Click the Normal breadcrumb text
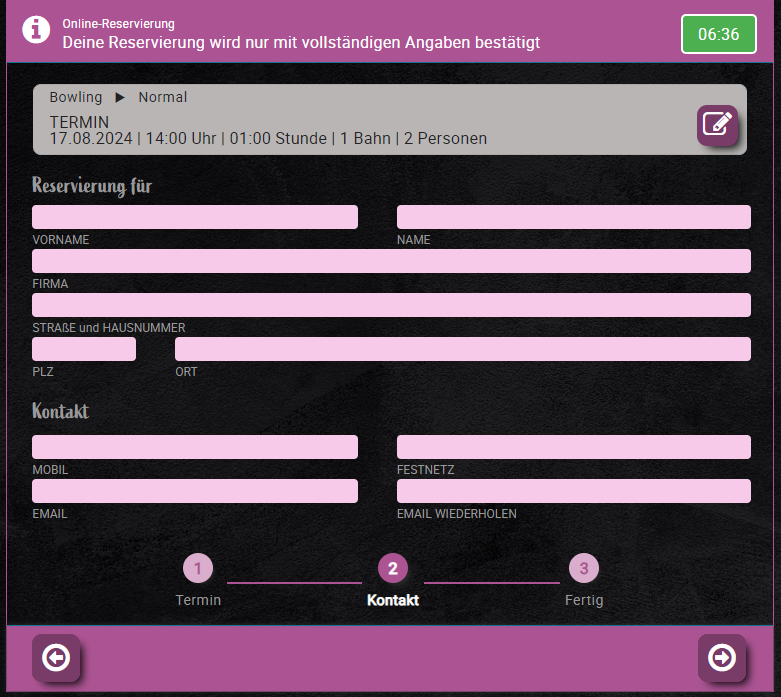Viewport: 781px width, 697px height. [163, 97]
